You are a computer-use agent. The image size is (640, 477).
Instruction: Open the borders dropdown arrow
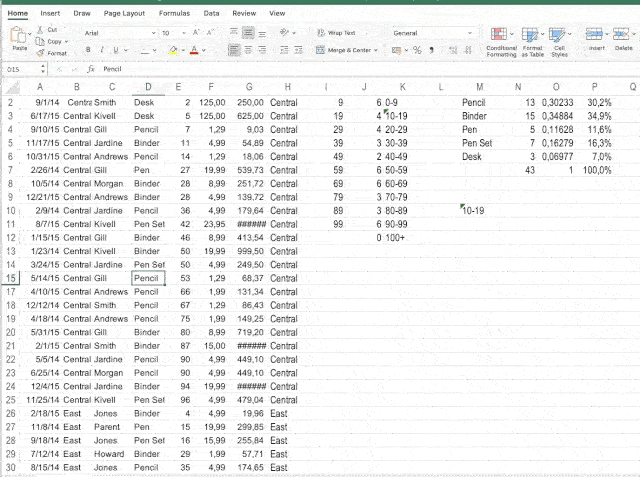coord(155,51)
